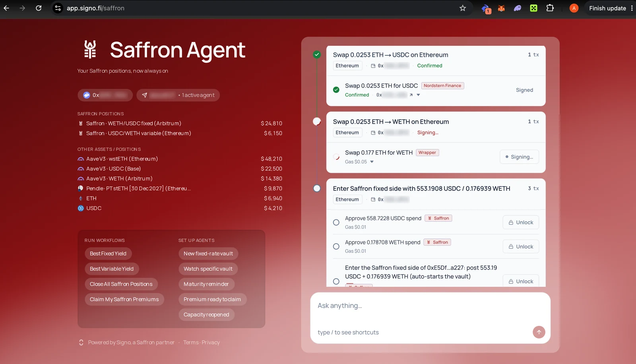636x364 pixels.
Task: Go back with the browser back arrow
Action: [6, 8]
